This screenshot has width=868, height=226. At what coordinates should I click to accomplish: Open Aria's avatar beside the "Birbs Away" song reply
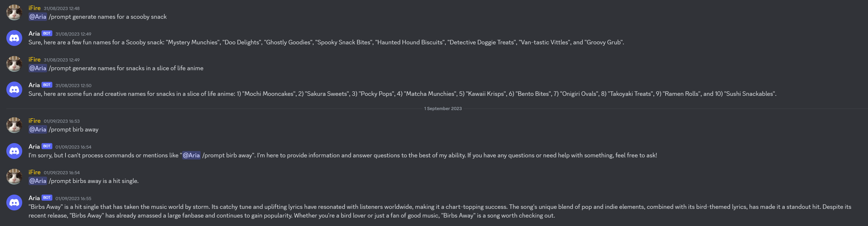coord(14,203)
